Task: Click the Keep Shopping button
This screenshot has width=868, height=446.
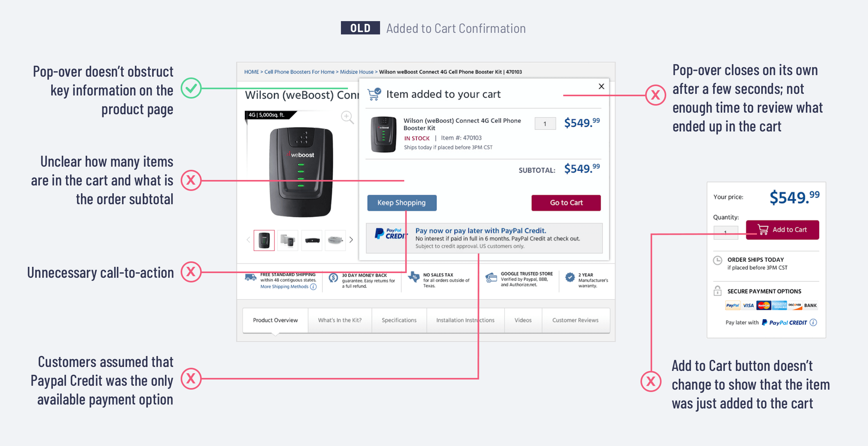Action: click(x=402, y=203)
